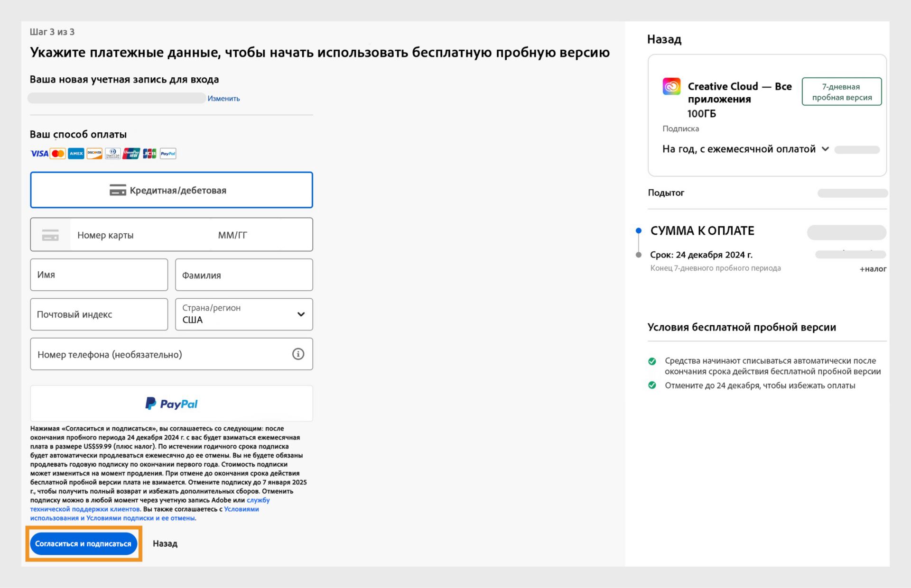Viewport: 911px width, 588px height.
Task: Click the Visa card logo
Action: 39,154
